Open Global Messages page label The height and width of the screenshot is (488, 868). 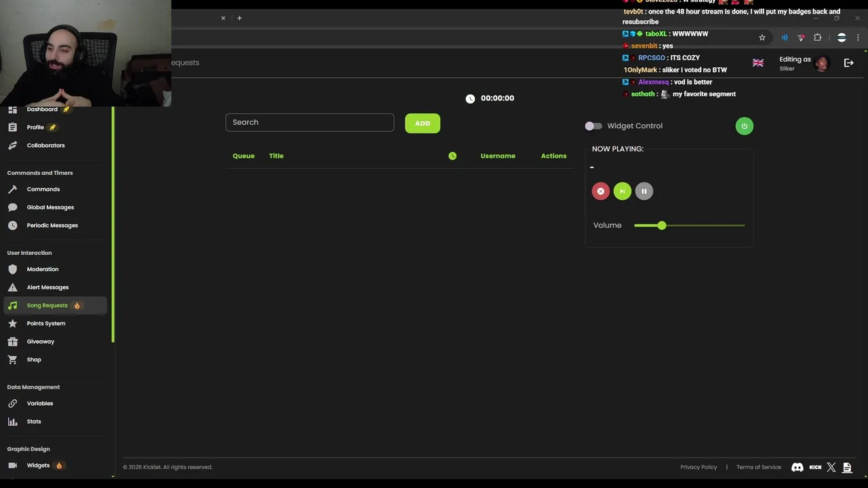click(x=50, y=207)
